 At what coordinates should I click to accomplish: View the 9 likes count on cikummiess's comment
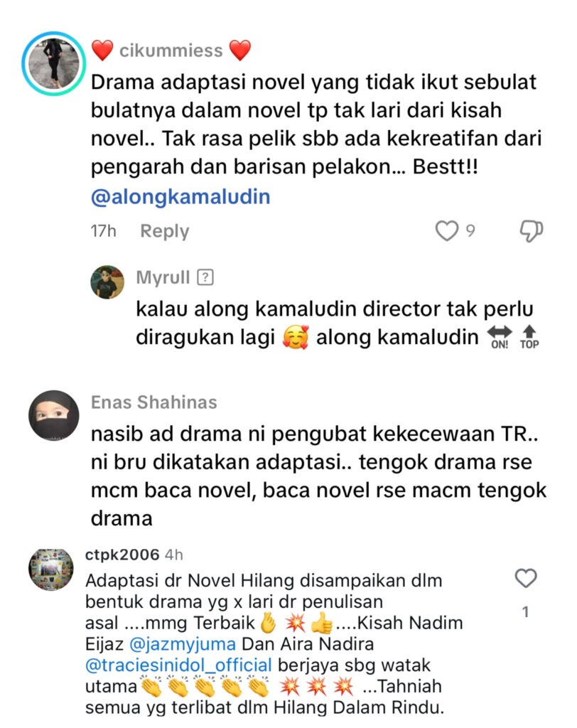[470, 231]
